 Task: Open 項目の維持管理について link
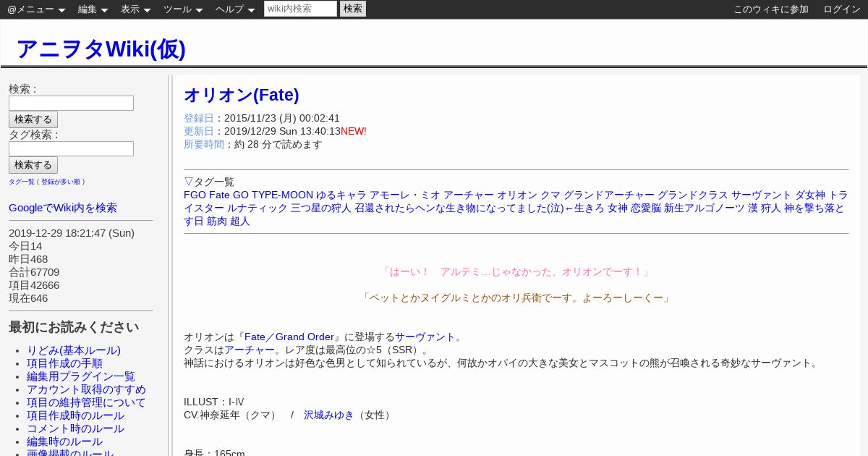[86, 402]
